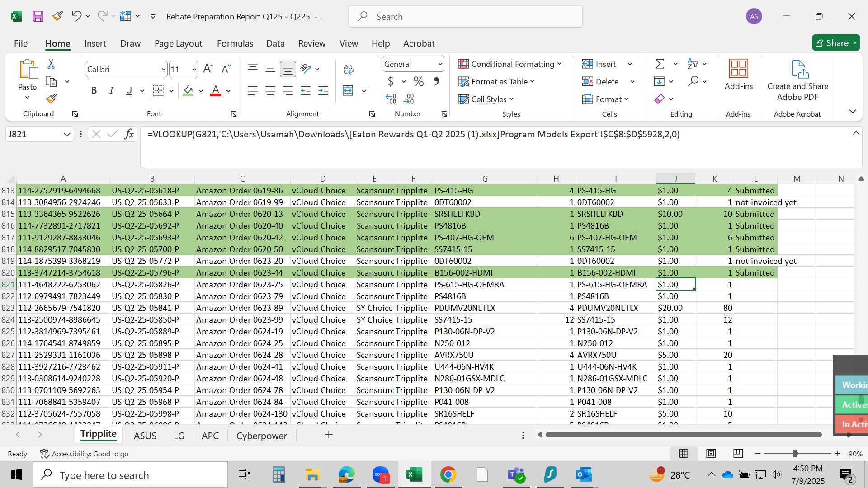Switch to the Data ribbon tab
The image size is (868, 488).
click(x=275, y=43)
